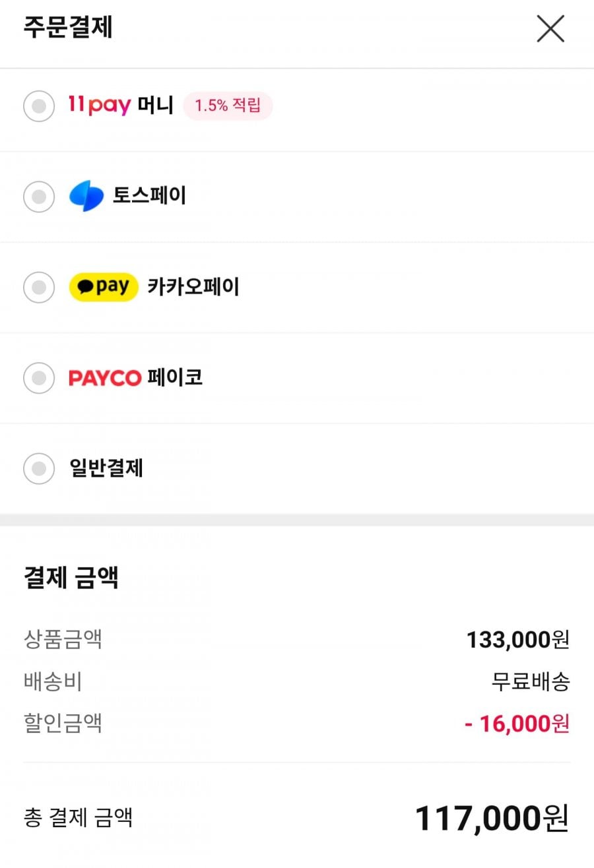Screen dimensions: 594x868
Task: Tap the red PAYCO logo
Action: [105, 378]
